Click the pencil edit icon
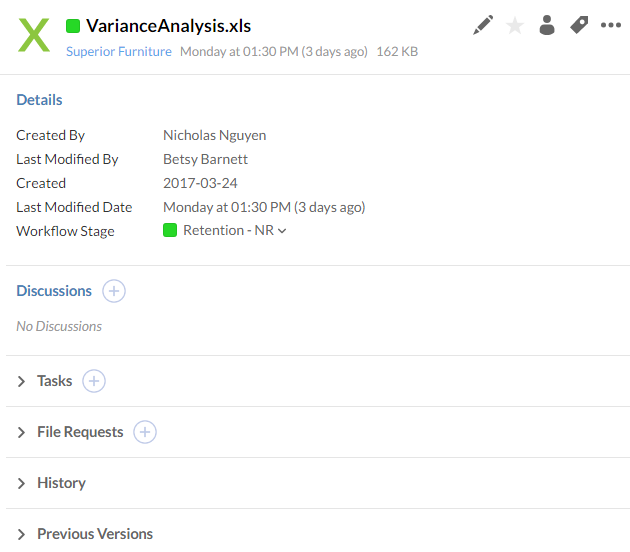 click(x=483, y=26)
